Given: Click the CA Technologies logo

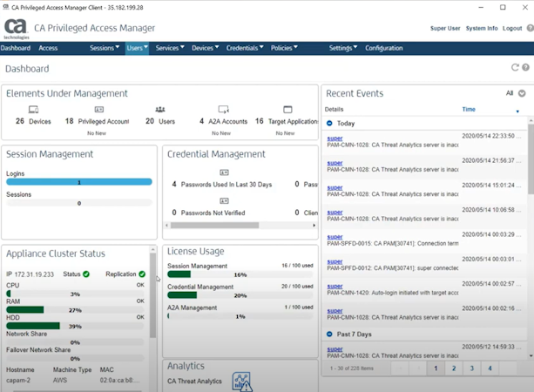Looking at the screenshot, I should pyautogui.click(x=16, y=29).
